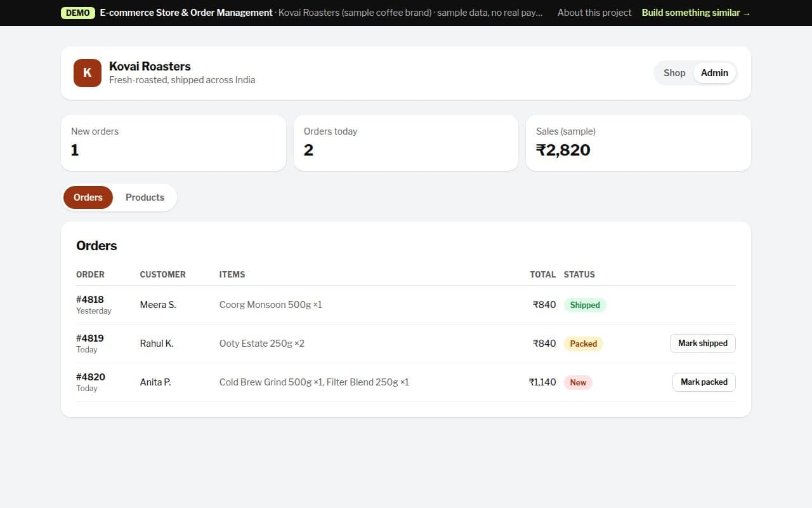Click the Sales (sample) ₹2,820 card
Image resolution: width=812 pixels, height=508 pixels.
(638, 143)
